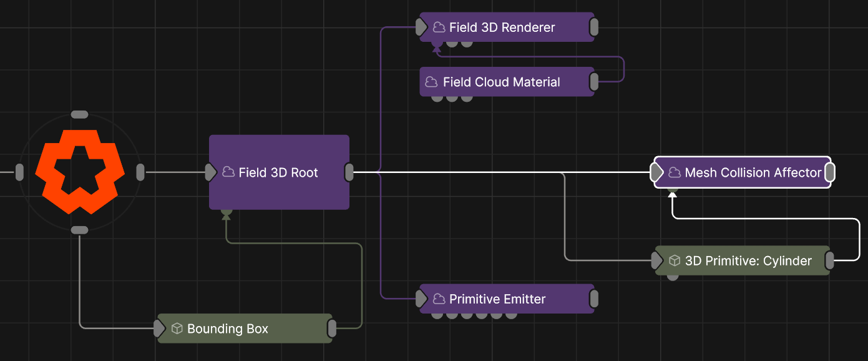Click output port of Field 3D Root

click(x=349, y=172)
